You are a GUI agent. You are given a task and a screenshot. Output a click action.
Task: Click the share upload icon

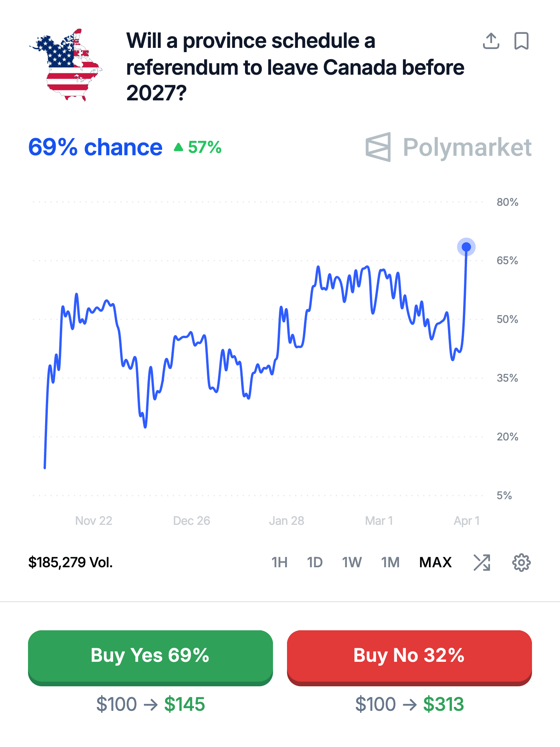pyautogui.click(x=491, y=41)
